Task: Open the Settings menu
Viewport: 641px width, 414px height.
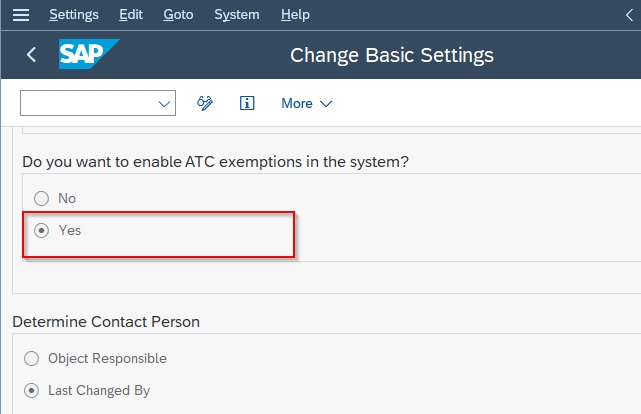Action: 74,15
